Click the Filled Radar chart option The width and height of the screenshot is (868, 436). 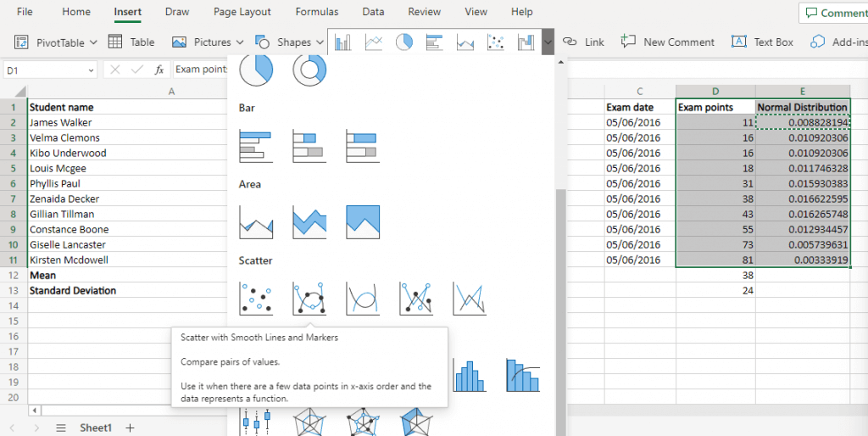point(415,422)
